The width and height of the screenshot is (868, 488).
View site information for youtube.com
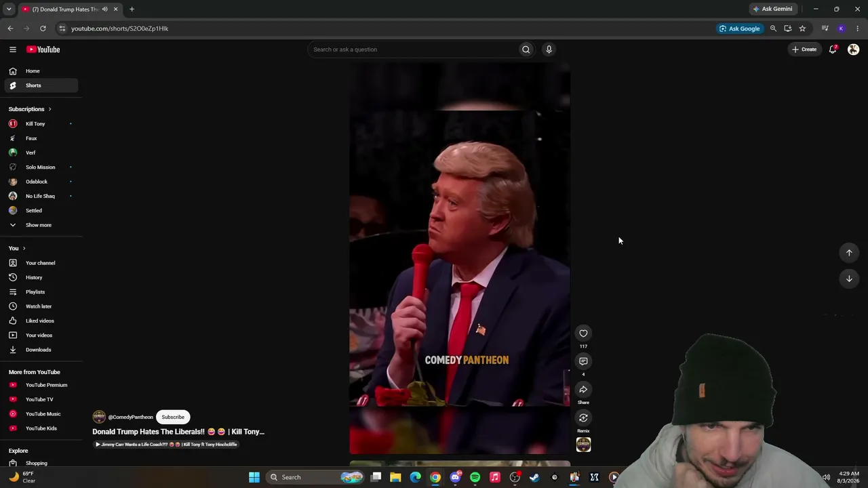tap(62, 28)
